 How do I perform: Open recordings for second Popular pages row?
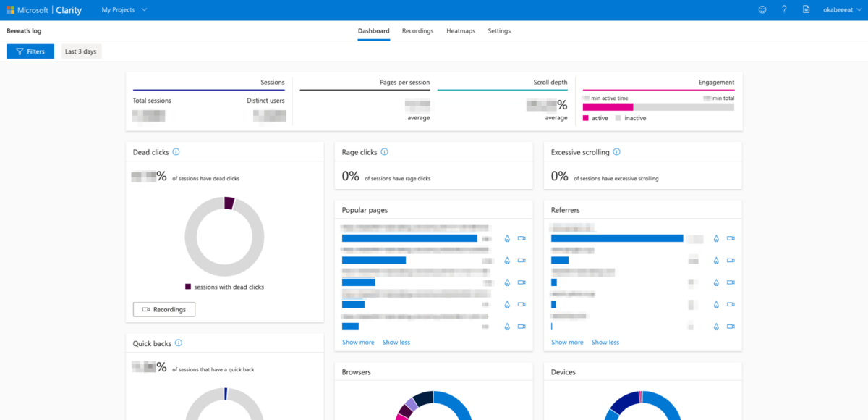pos(522,261)
